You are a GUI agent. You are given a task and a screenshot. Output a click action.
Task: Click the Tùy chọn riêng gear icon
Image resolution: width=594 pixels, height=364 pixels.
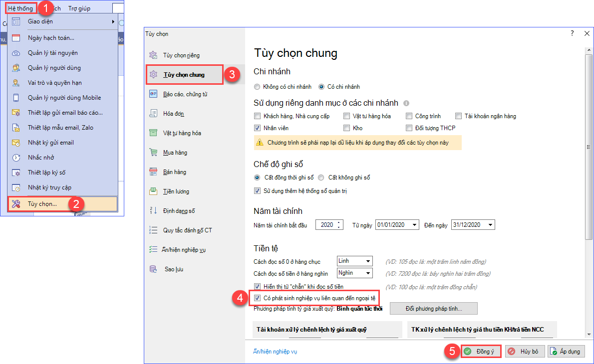[x=154, y=55]
